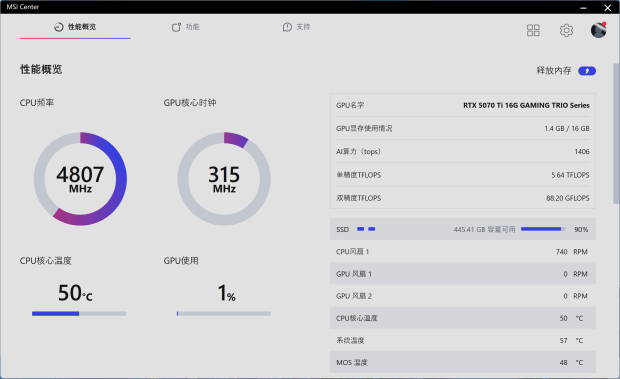Click the 支持 chat bubble icon

tap(287, 27)
